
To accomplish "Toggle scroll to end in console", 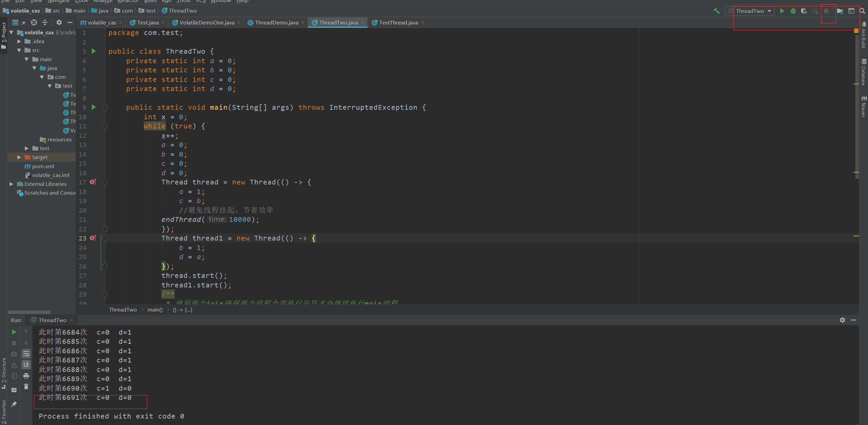I will click(26, 365).
